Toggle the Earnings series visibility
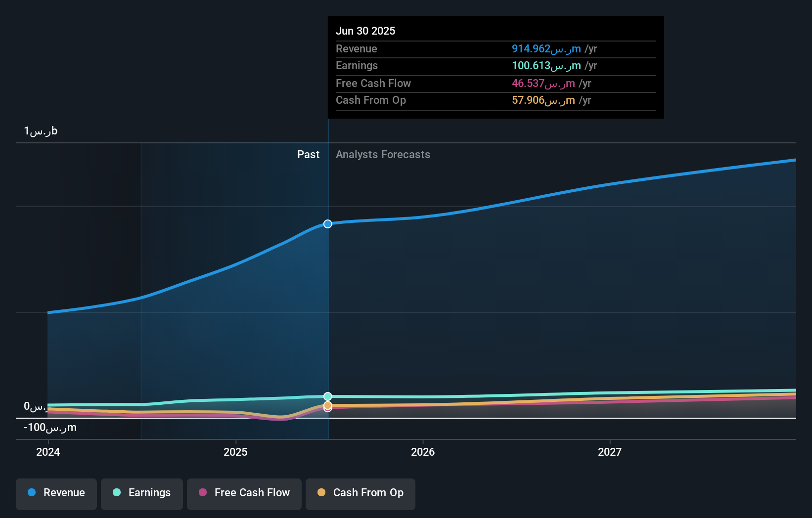Screen dimensions: 812x518 (x=141, y=493)
